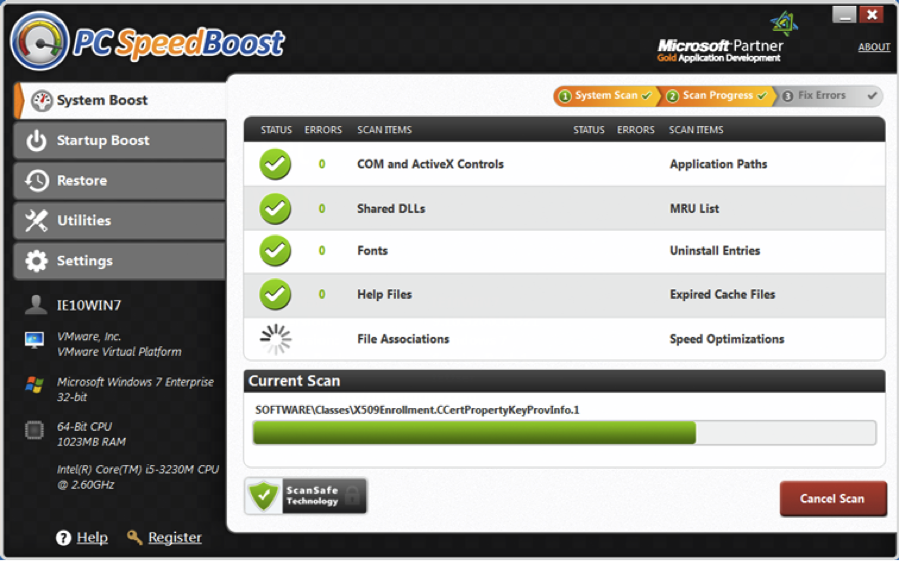Click the Windows flag icon
899x561 pixels.
click(x=34, y=385)
